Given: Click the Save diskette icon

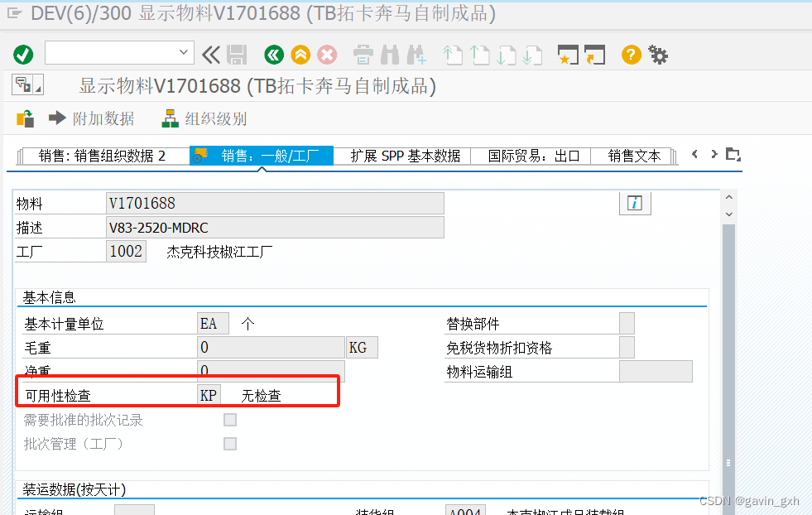Looking at the screenshot, I should tap(237, 55).
